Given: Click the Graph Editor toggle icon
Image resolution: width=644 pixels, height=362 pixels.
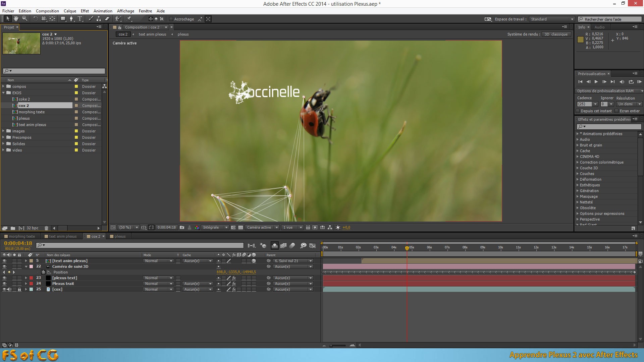Looking at the screenshot, I should (x=313, y=245).
